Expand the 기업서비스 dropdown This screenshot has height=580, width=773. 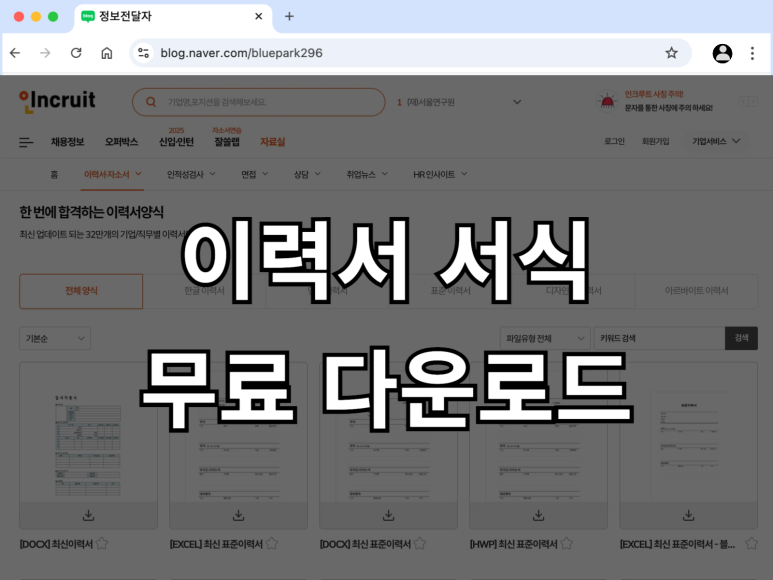coord(716,141)
